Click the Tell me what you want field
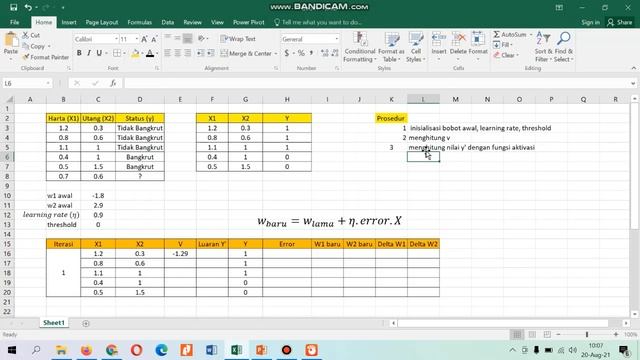The width and height of the screenshot is (640, 360). [318, 22]
